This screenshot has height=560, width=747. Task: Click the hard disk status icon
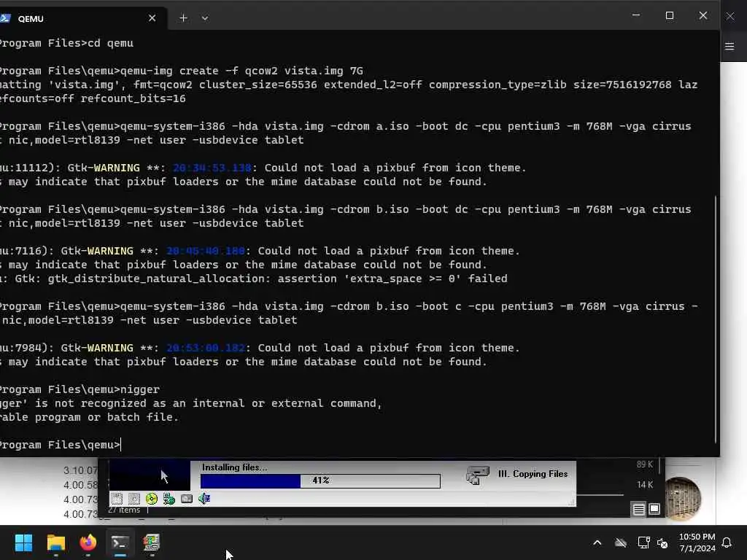[x=187, y=499]
